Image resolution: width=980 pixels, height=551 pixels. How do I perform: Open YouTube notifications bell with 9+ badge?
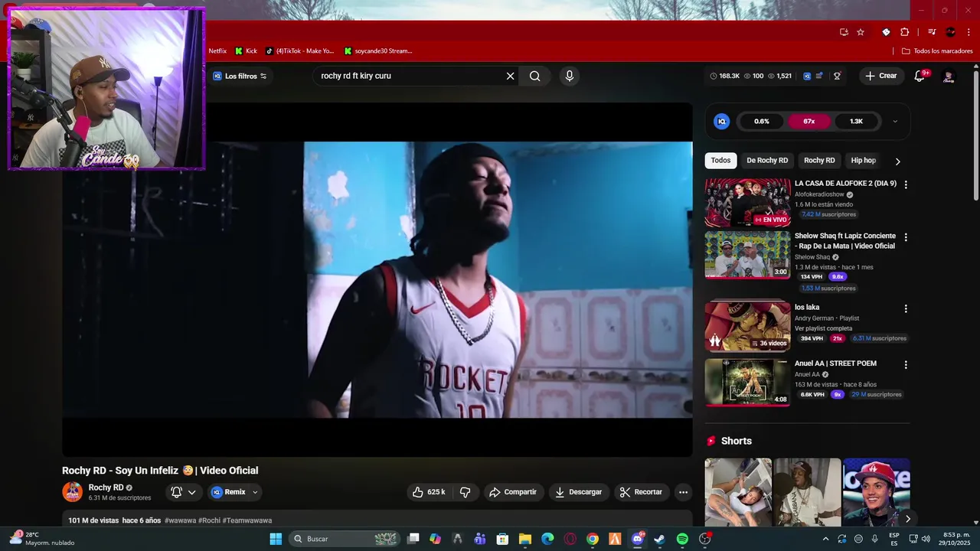tap(921, 76)
